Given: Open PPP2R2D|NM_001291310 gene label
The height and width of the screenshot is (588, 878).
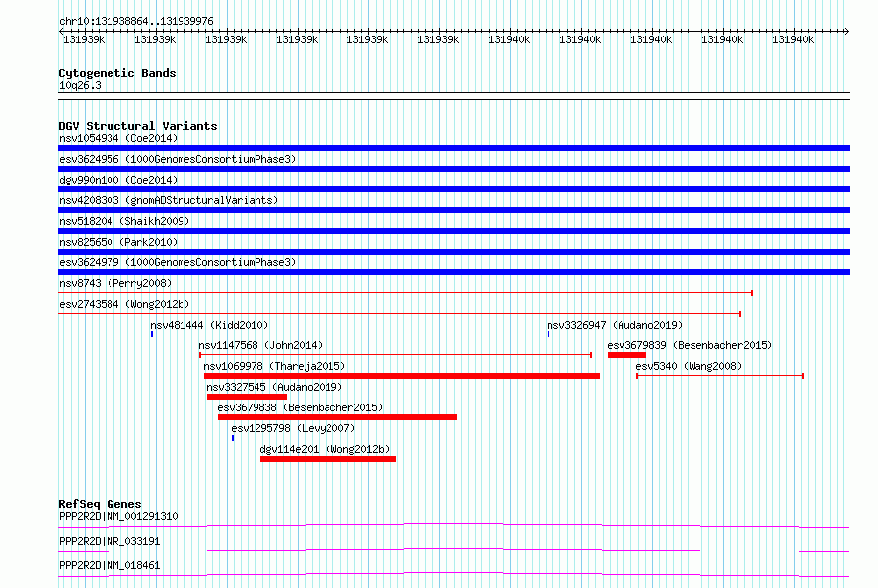Looking at the screenshot, I should pyautogui.click(x=118, y=516).
